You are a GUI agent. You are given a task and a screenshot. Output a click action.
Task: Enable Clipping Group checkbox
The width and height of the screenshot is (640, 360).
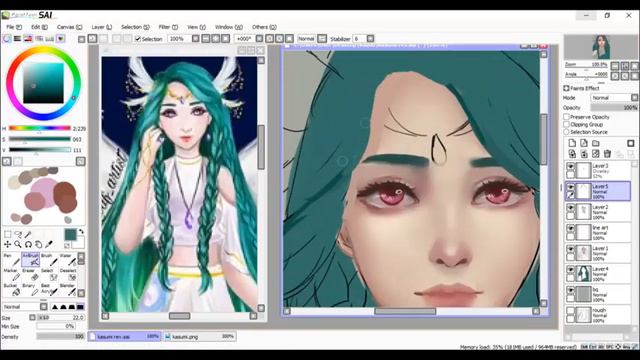(x=567, y=124)
